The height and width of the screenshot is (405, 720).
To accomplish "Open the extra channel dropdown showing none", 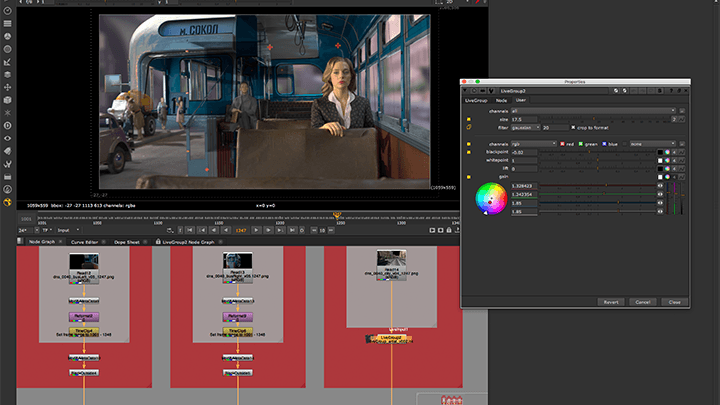I will coord(652,144).
